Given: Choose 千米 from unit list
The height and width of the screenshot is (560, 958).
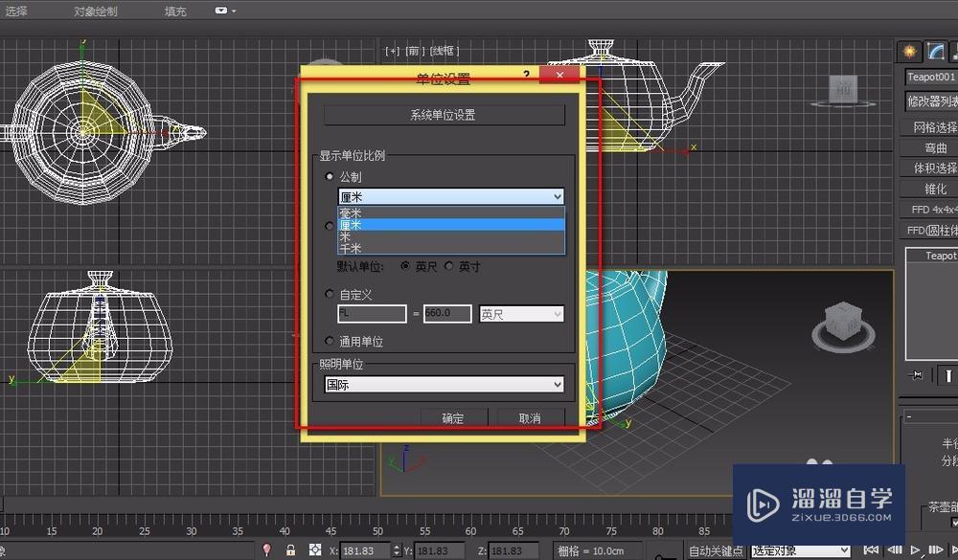Looking at the screenshot, I should [x=451, y=248].
